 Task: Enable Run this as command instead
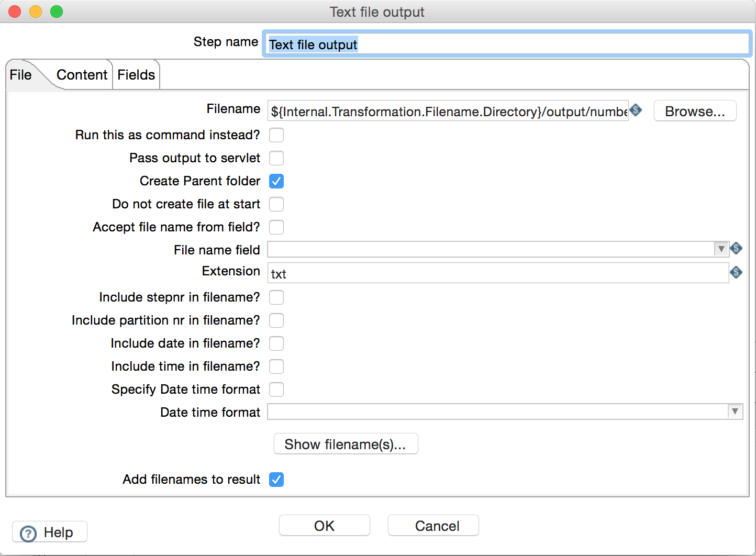(x=276, y=135)
